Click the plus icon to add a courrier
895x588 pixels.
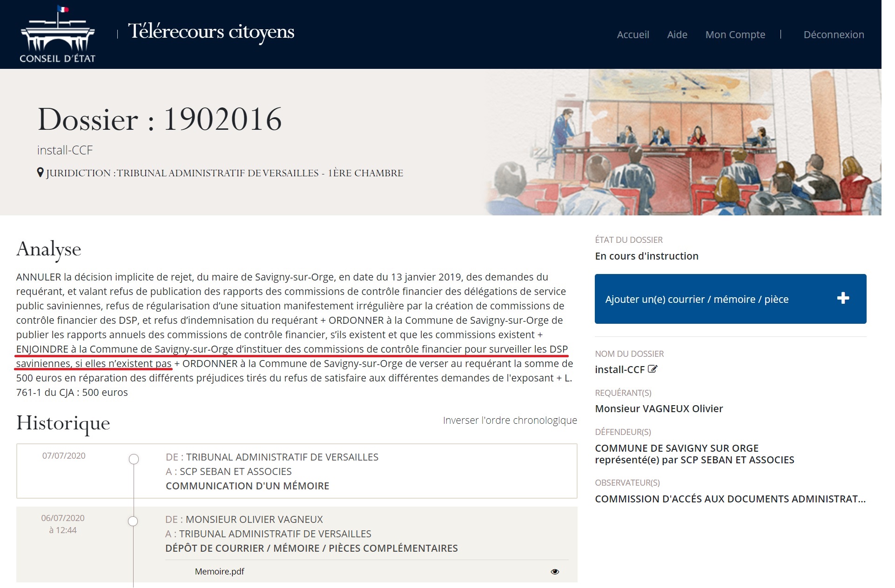tap(843, 298)
